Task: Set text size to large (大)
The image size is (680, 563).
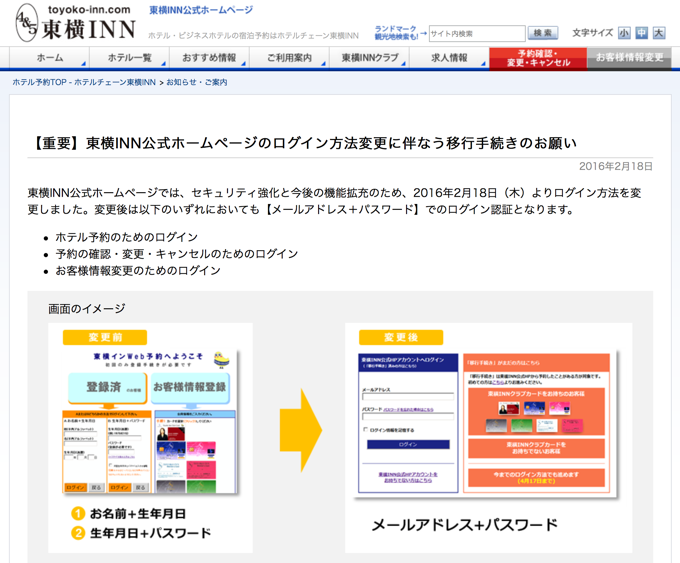Action: point(659,33)
